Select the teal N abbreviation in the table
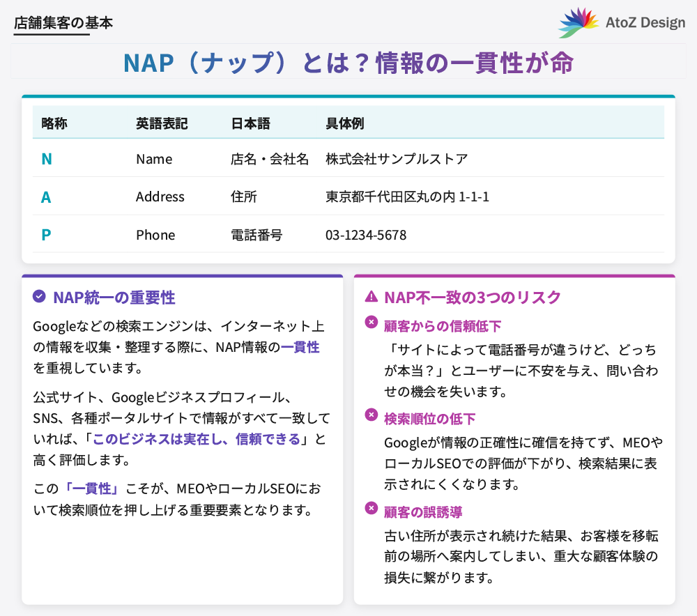The width and height of the screenshot is (697, 616). click(x=46, y=159)
